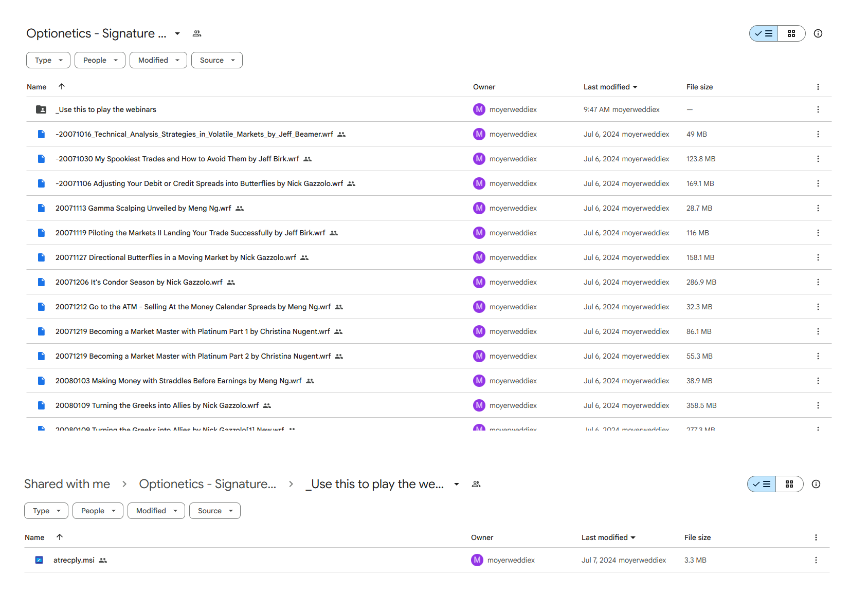Open Source filter in lower panel
868x596 pixels.
[215, 511]
